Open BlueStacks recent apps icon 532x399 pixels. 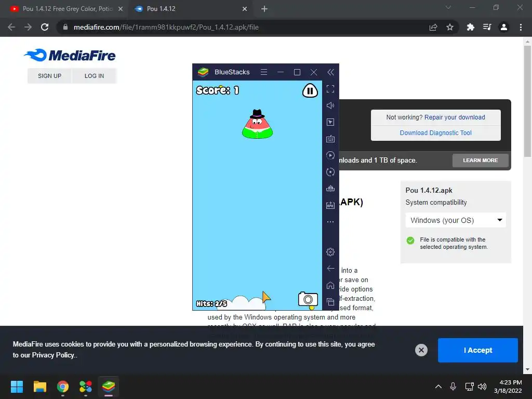(x=330, y=302)
